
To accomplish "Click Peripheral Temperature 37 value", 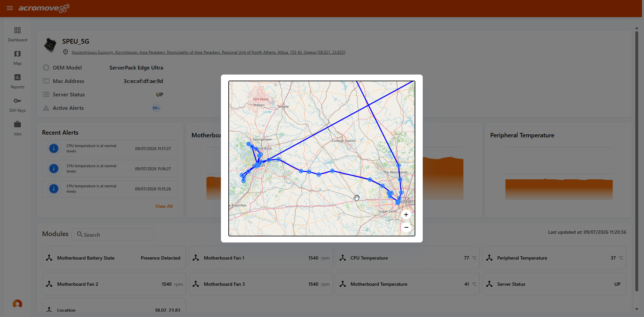I will [x=613, y=258].
